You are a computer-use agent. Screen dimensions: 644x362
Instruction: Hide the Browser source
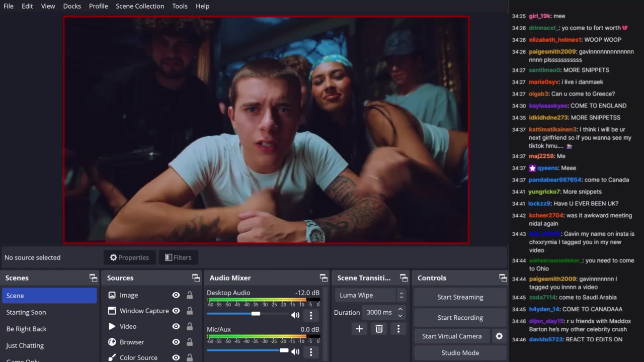(x=176, y=342)
